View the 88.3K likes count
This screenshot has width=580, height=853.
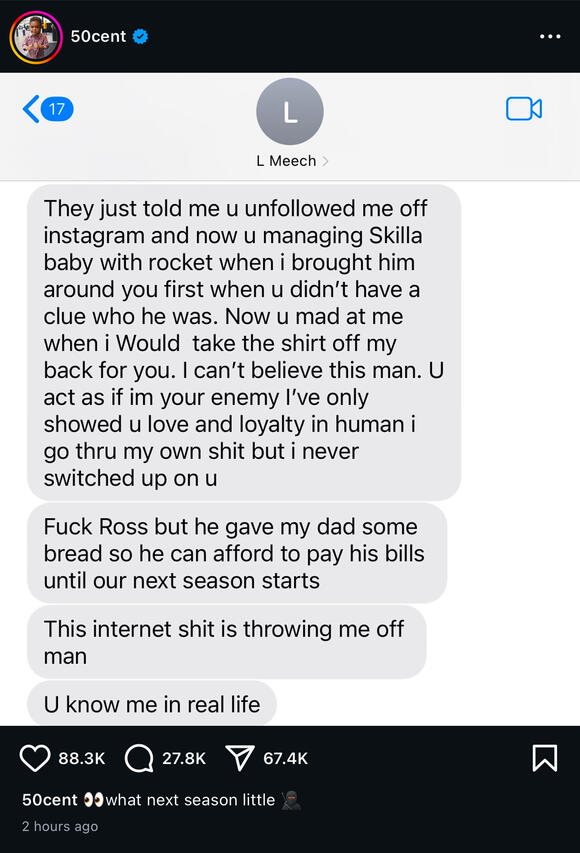click(x=82, y=758)
